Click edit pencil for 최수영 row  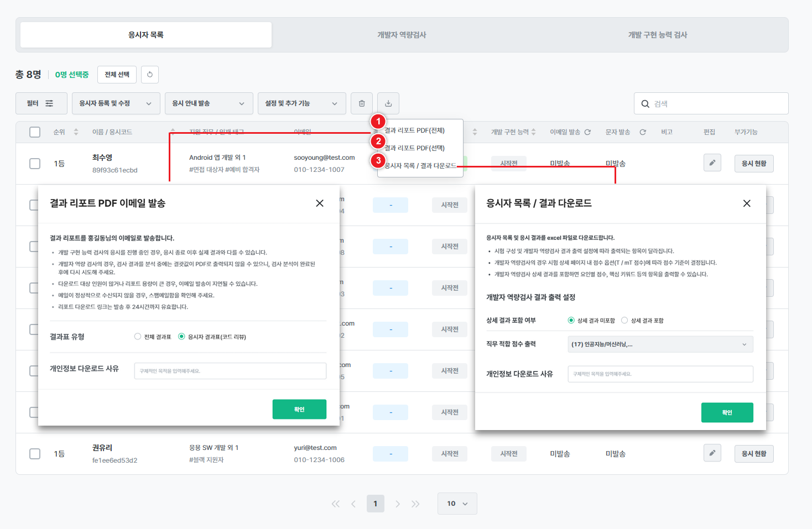click(x=712, y=163)
